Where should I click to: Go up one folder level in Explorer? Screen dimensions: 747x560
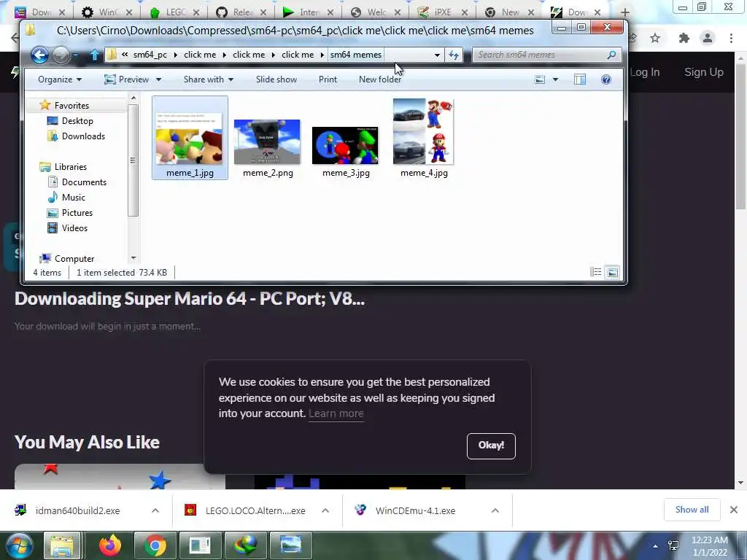pos(94,55)
